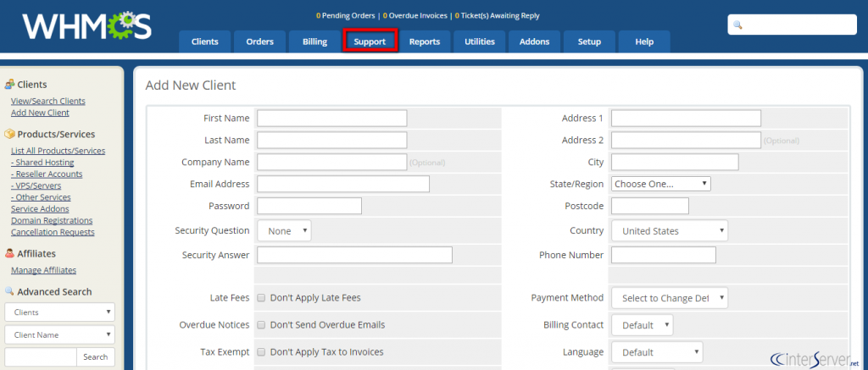
Task: Check Don't Send Overdue Emails
Action: (261, 324)
